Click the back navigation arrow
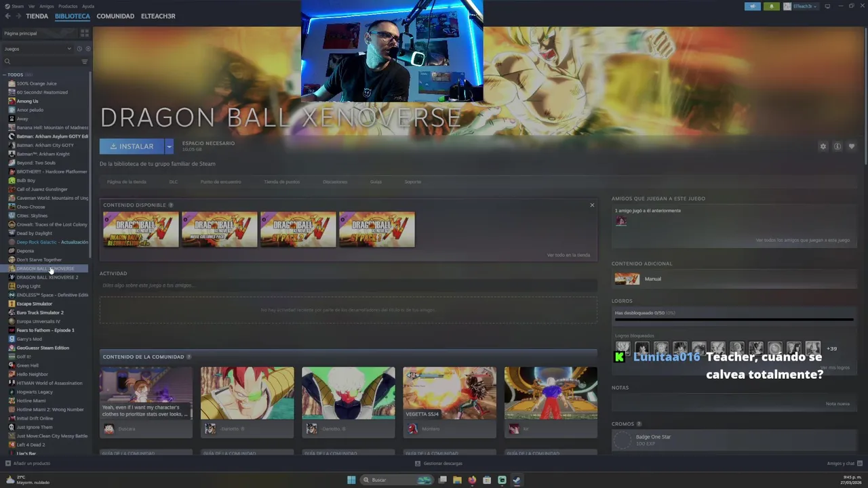The image size is (868, 488). click(7, 16)
